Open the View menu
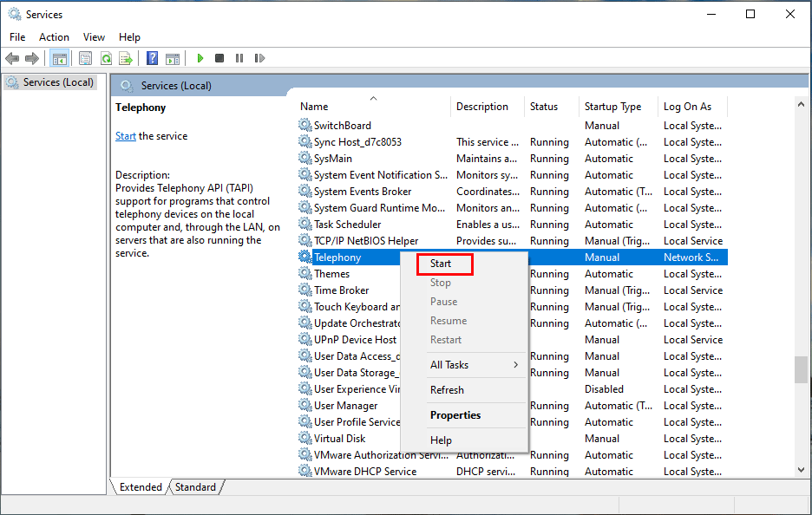The width and height of the screenshot is (812, 515). point(94,37)
